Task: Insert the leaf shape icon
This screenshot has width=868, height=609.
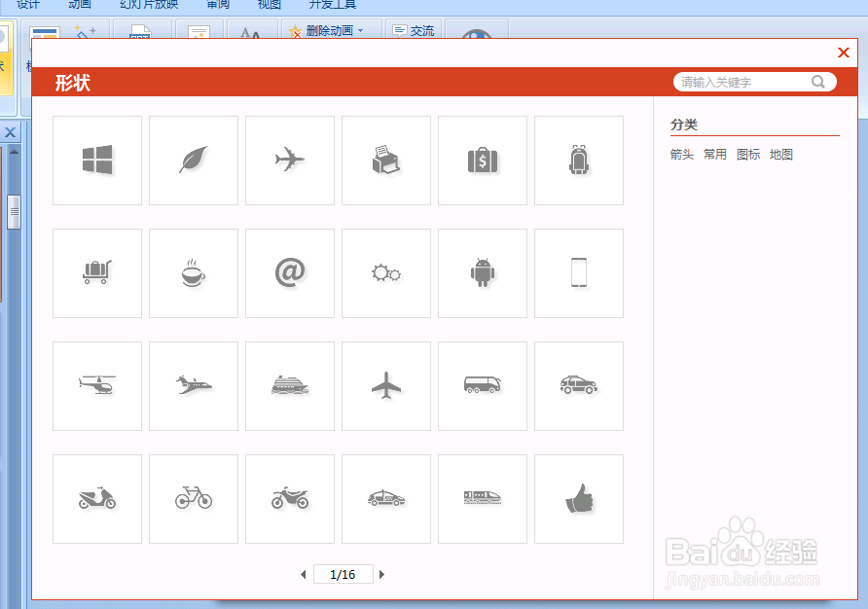Action: pos(194,161)
